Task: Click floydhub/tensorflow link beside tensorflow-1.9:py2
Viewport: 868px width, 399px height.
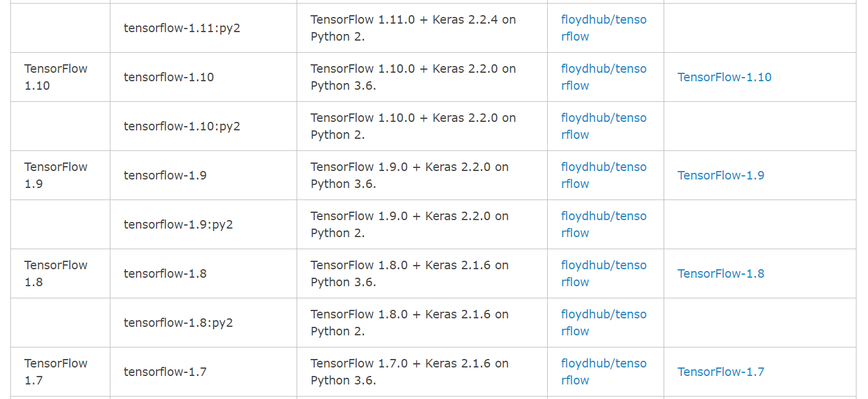Action: pyautogui.click(x=604, y=224)
